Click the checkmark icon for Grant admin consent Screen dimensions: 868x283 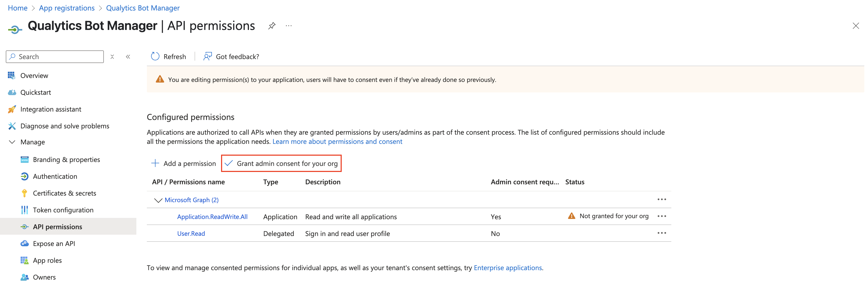(x=228, y=163)
